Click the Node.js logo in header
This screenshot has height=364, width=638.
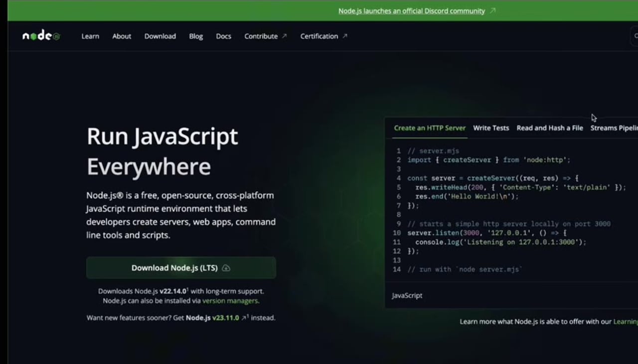(x=41, y=35)
